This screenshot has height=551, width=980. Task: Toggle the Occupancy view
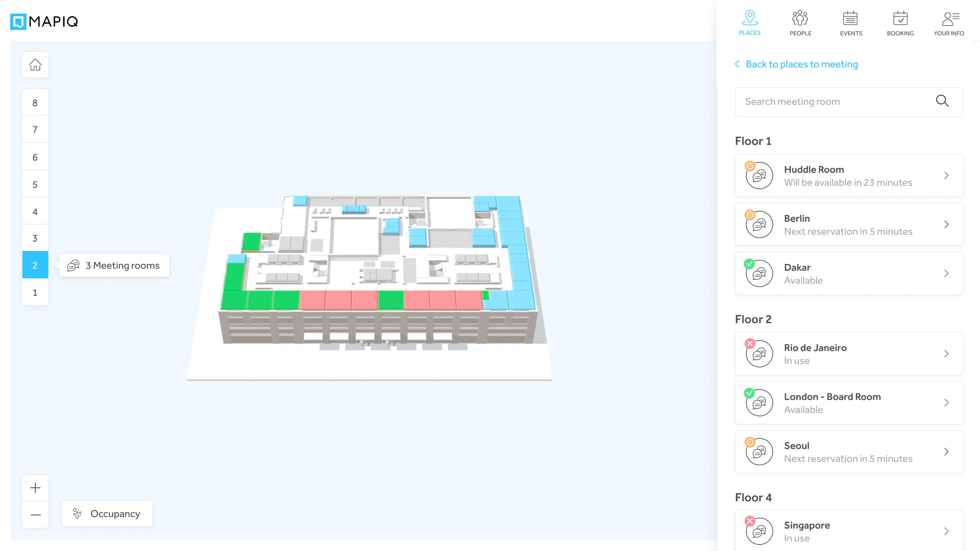point(107,514)
